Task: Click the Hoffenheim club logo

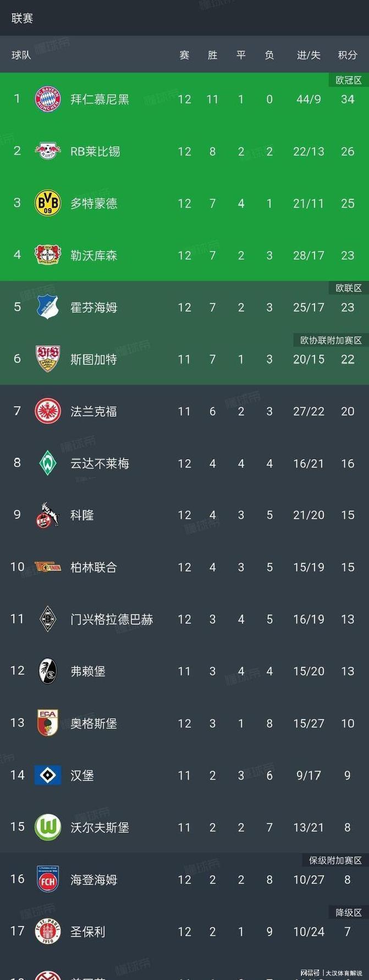Action: tap(48, 307)
